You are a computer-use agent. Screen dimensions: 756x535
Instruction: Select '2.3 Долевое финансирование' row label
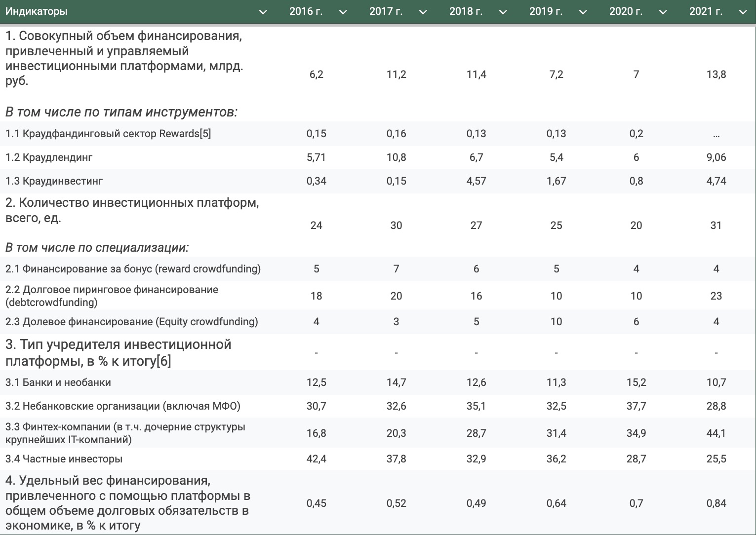(131, 322)
